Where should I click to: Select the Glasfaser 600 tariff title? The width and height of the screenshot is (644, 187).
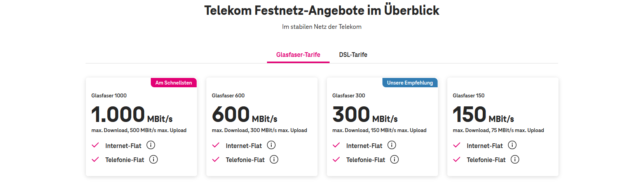[x=228, y=95]
